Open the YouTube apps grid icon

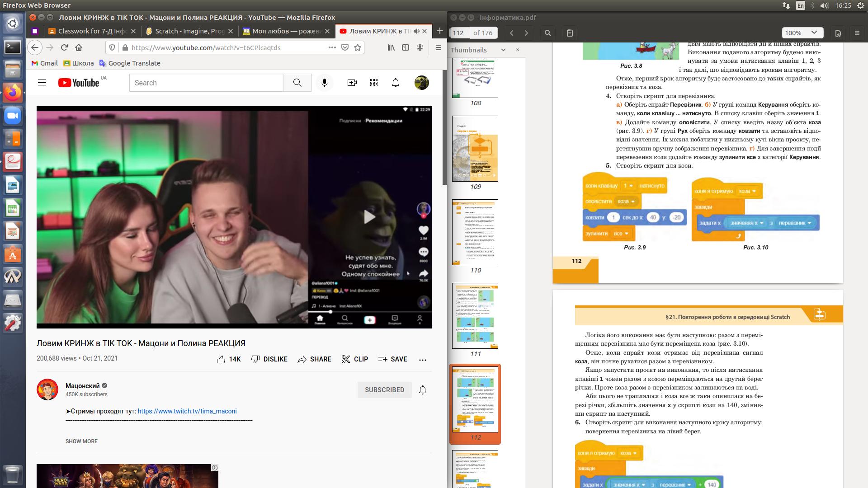tap(373, 83)
